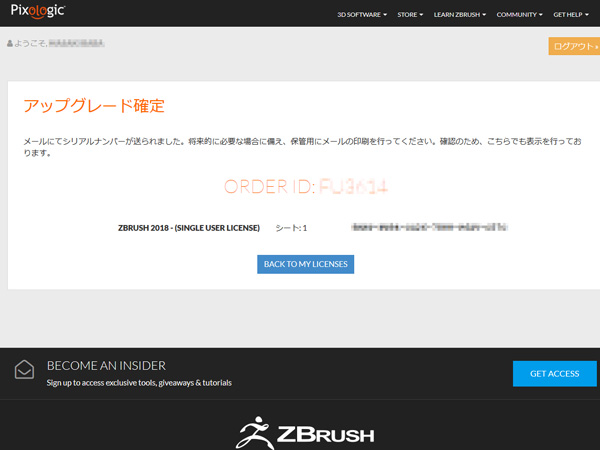This screenshot has height=450, width=600.
Task: Click the ZBRUSH 2018 - (SINGLE USER LICENSE) label
Action: [189, 228]
